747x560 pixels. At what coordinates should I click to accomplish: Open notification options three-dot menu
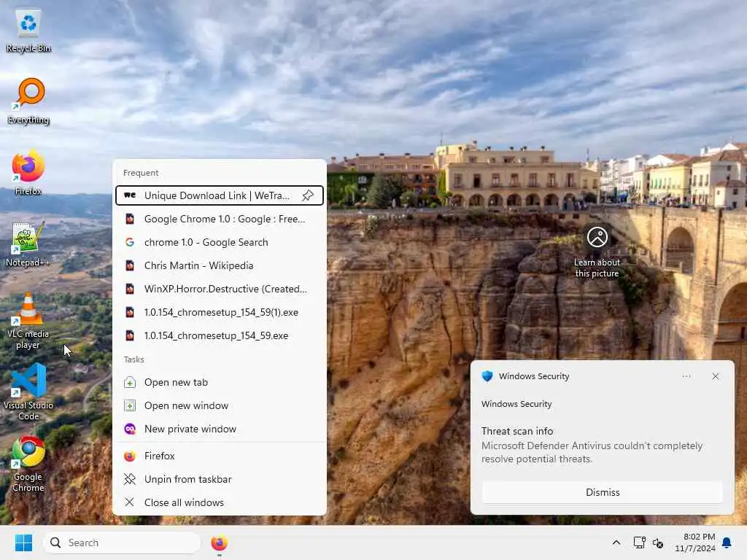coord(686,376)
